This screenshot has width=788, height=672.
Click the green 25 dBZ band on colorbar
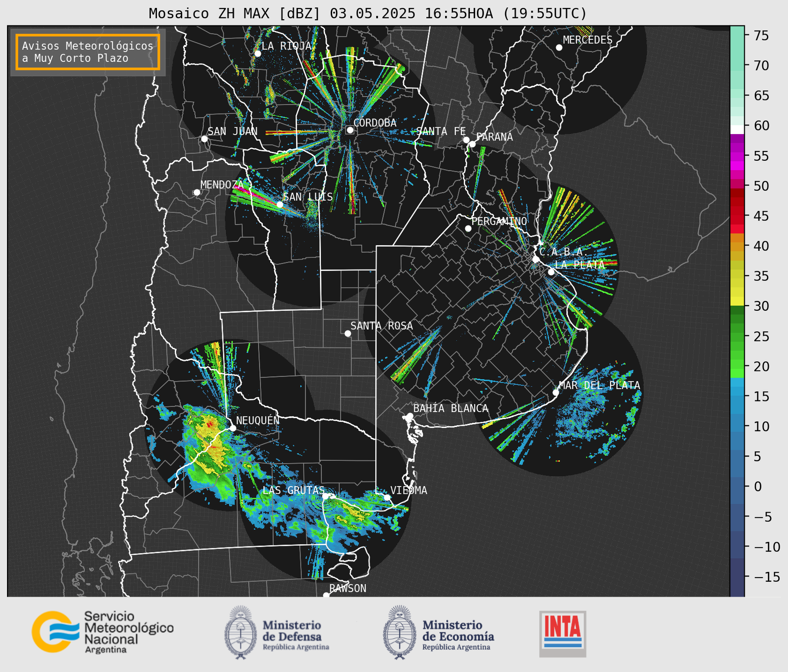pos(737,336)
